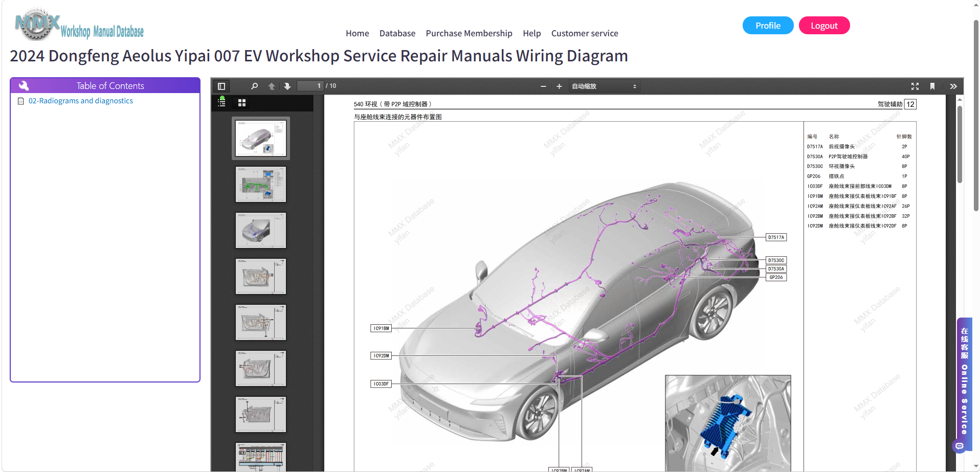This screenshot has width=980, height=472.
Task: Click the GP206 ground point label
Action: pyautogui.click(x=776, y=277)
